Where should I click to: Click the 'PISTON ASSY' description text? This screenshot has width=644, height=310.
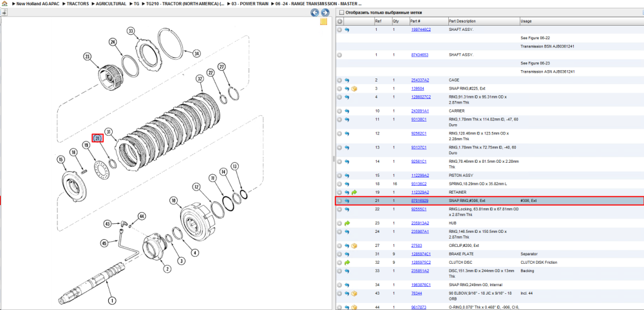tap(462, 176)
